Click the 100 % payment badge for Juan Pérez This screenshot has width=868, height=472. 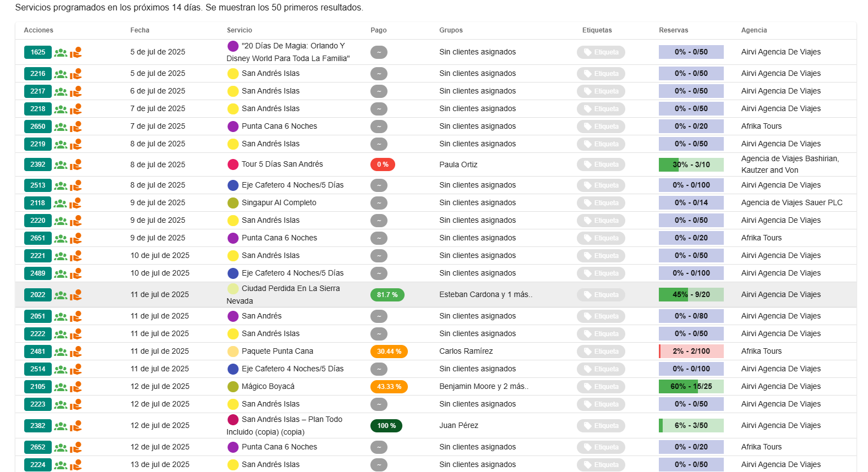coord(386,426)
